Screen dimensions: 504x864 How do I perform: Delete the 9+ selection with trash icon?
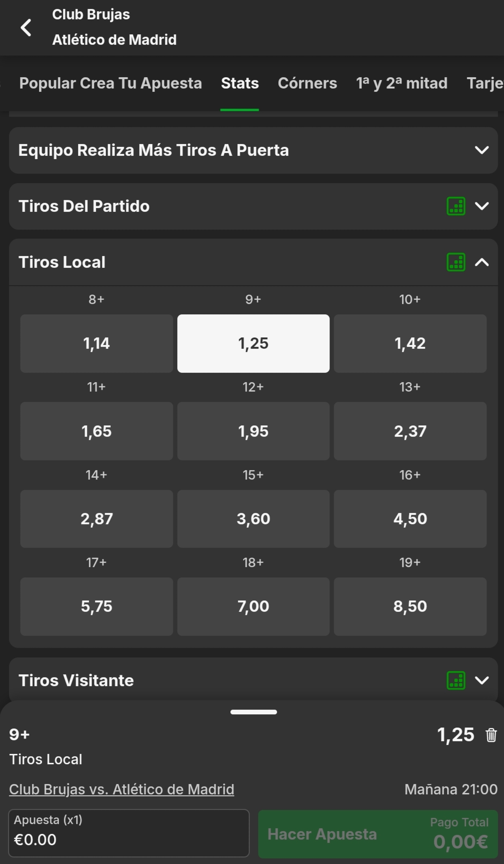click(491, 735)
